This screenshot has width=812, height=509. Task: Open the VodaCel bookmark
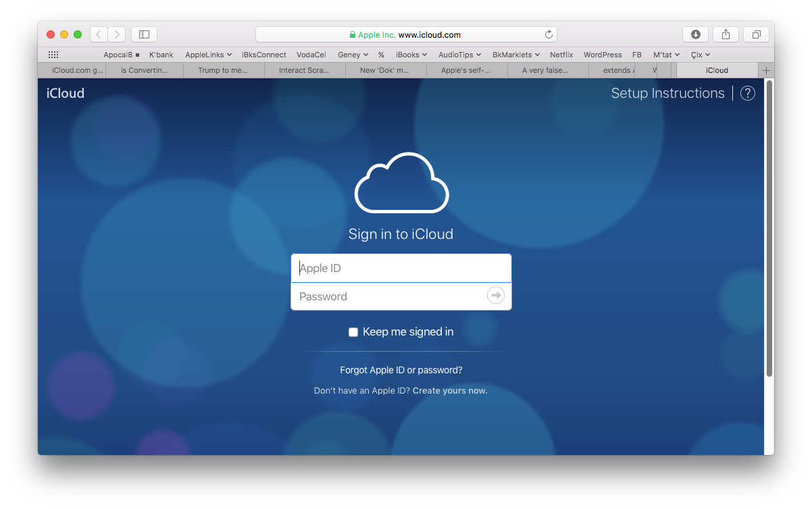click(x=311, y=55)
